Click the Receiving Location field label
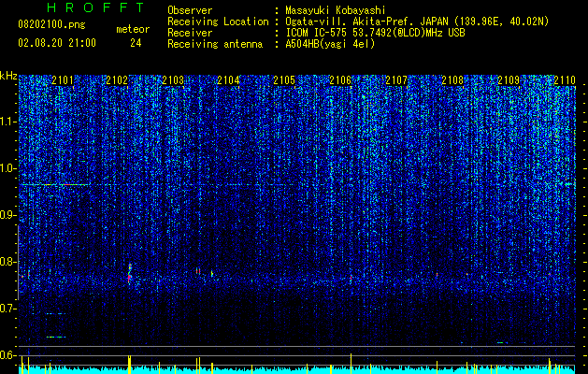Screen dimensions: 588x374 point(218,22)
